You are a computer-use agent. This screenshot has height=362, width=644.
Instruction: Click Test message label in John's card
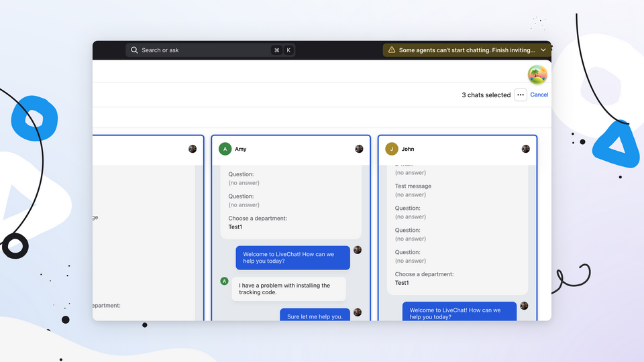click(413, 186)
